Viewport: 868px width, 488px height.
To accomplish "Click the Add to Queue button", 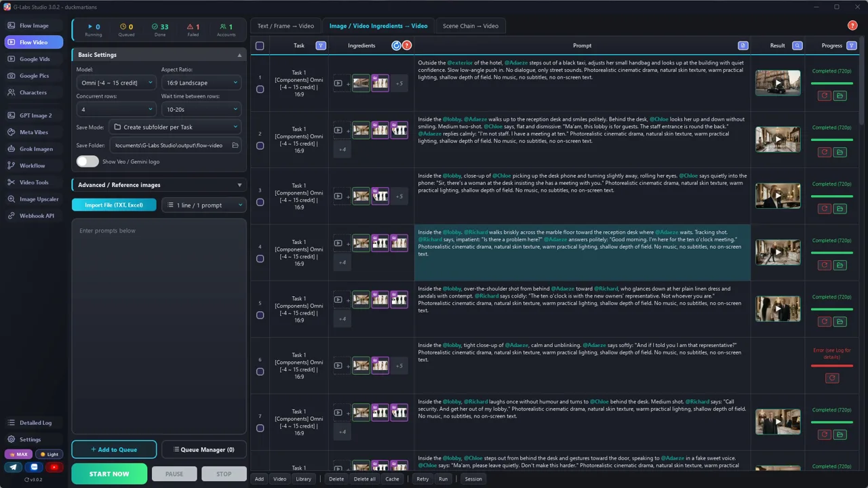I will click(x=114, y=449).
